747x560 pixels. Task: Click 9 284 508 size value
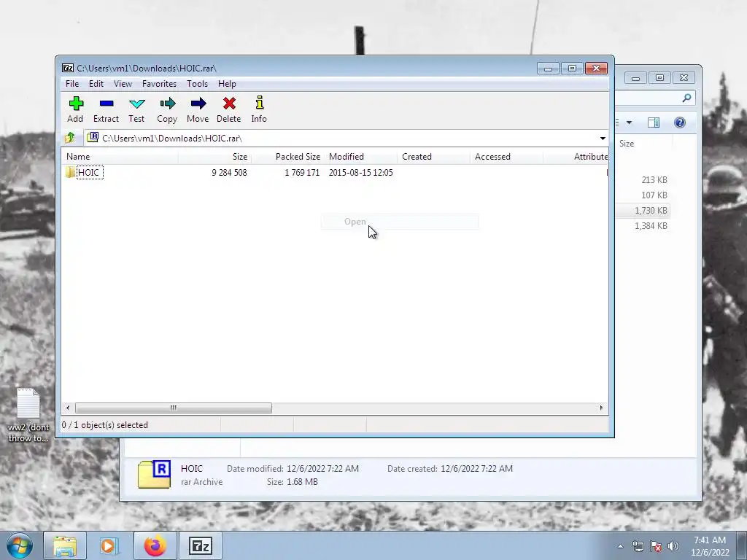229,172
